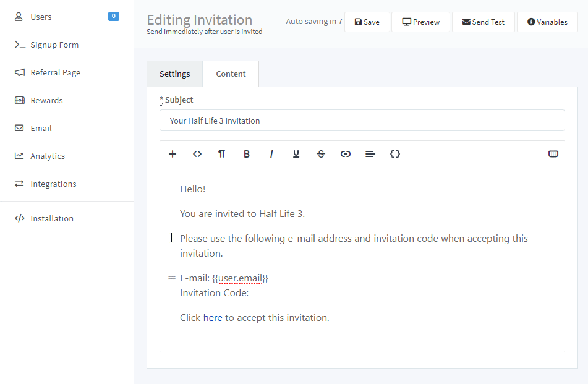Click 'You are invited to Half Life 3.' text
Screen dimensions: 588x384
pos(242,214)
